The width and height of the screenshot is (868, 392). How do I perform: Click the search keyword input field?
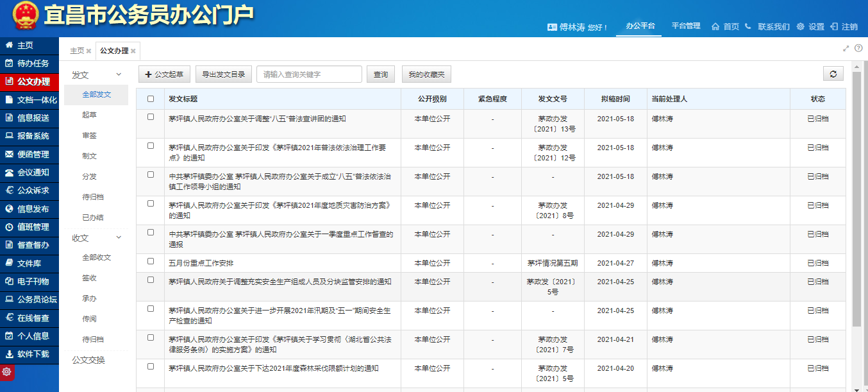(309, 74)
